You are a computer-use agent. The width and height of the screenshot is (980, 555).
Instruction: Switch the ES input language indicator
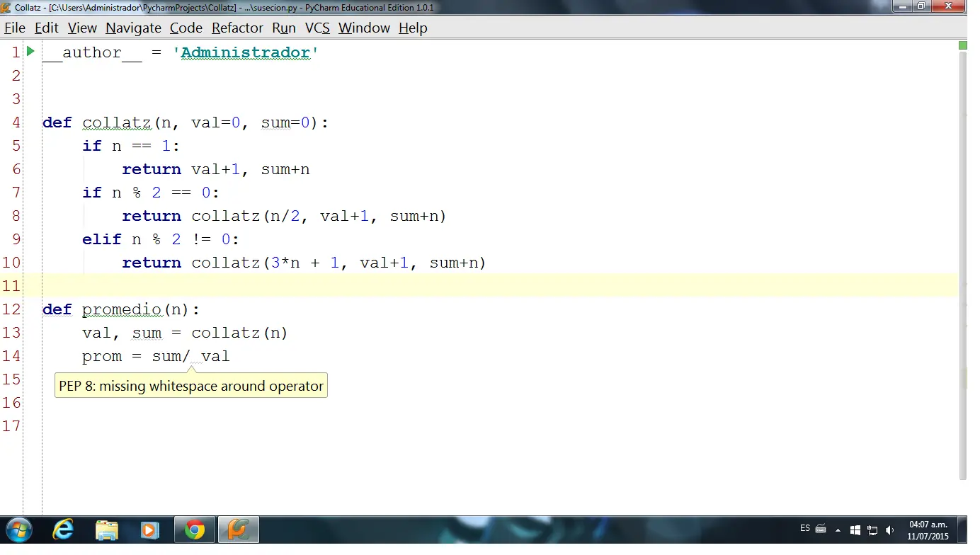tap(805, 528)
